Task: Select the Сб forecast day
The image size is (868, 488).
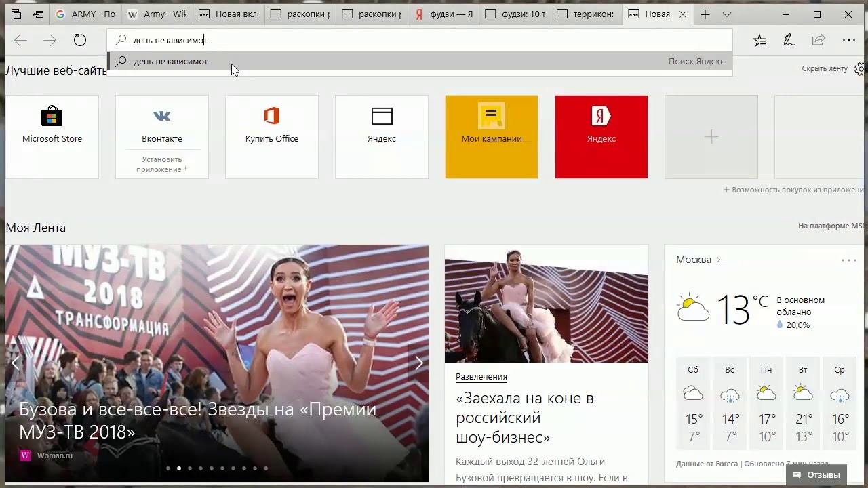Action: tap(693, 403)
